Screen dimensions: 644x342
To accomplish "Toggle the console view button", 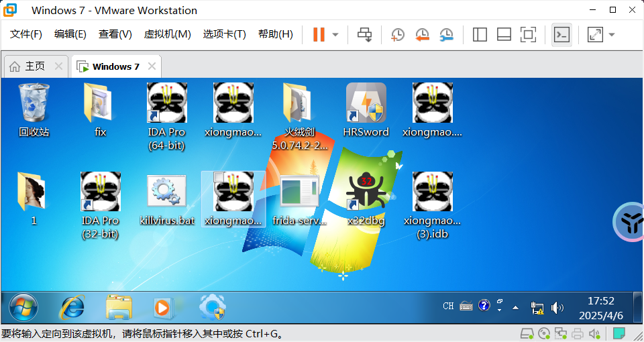I will (x=561, y=34).
